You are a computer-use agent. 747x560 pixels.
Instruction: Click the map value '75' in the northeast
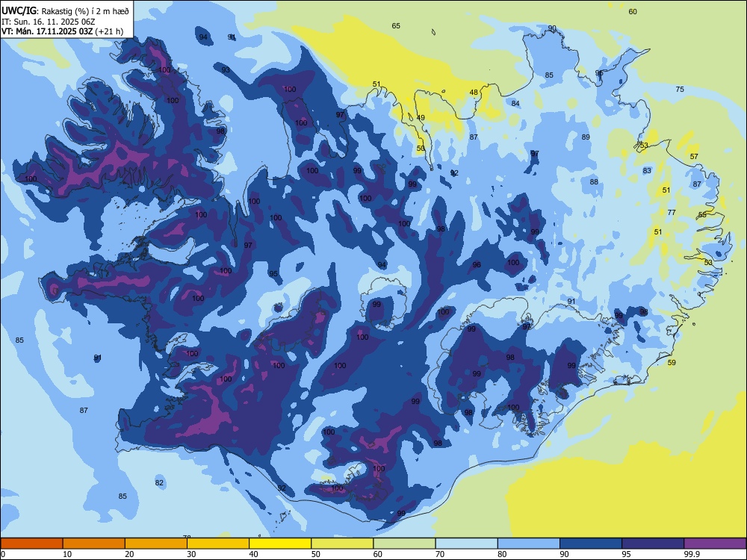pyautogui.click(x=680, y=89)
